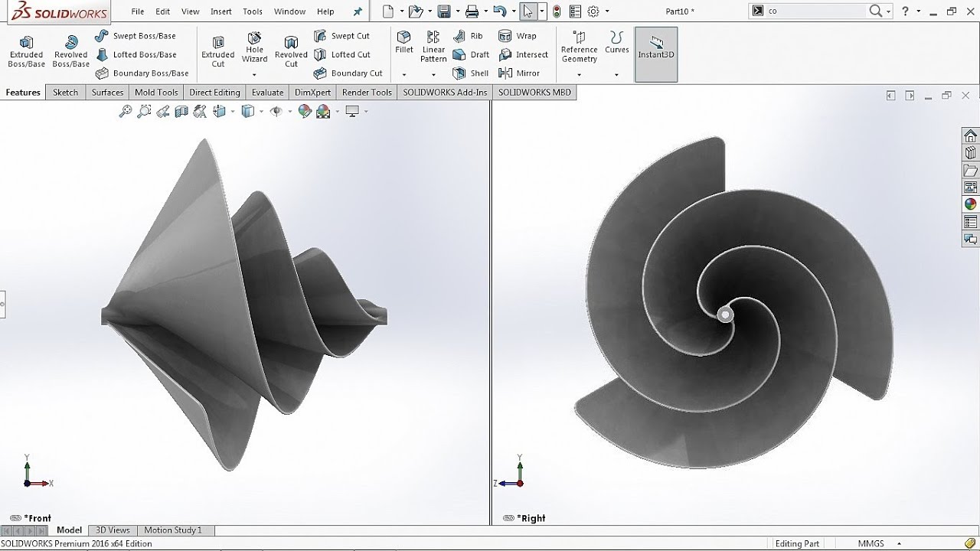
Task: Click the Lofted Boss/Base tool
Action: click(x=136, y=54)
